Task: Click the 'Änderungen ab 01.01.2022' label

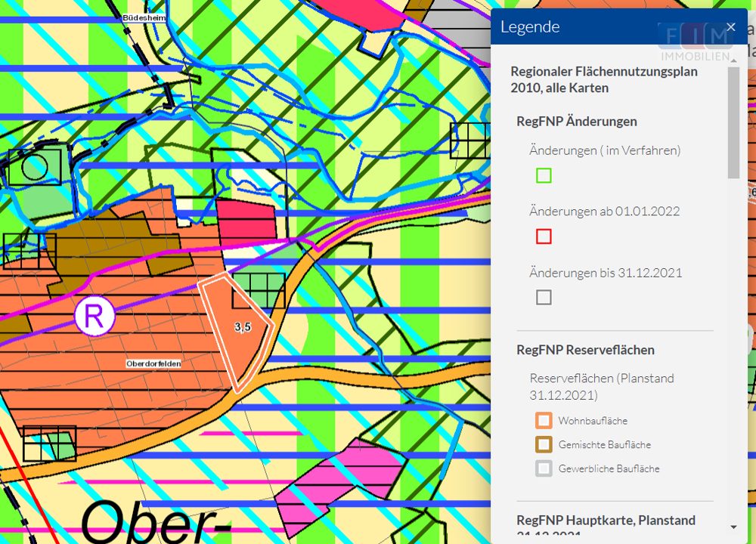Action: (x=604, y=211)
